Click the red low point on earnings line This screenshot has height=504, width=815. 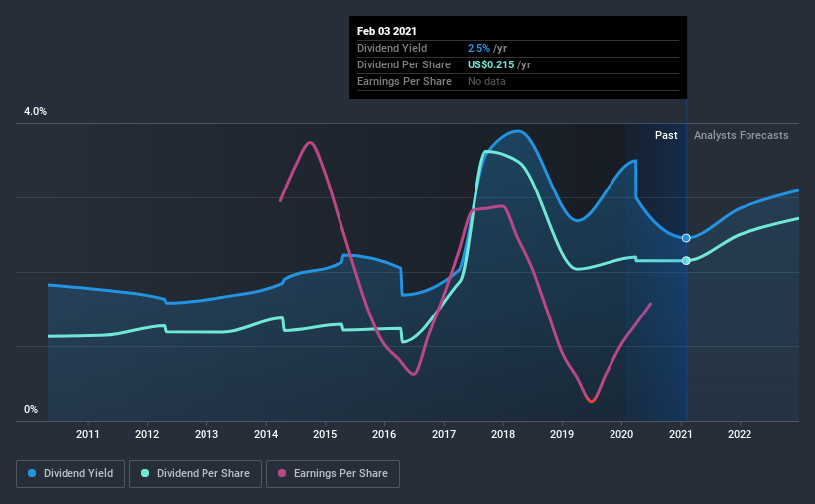pyautogui.click(x=591, y=400)
